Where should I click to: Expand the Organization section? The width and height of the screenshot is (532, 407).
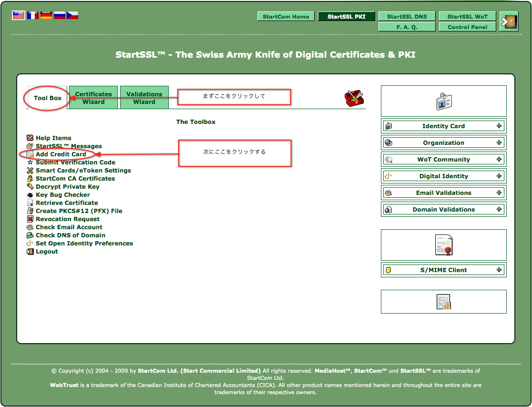click(x=499, y=142)
